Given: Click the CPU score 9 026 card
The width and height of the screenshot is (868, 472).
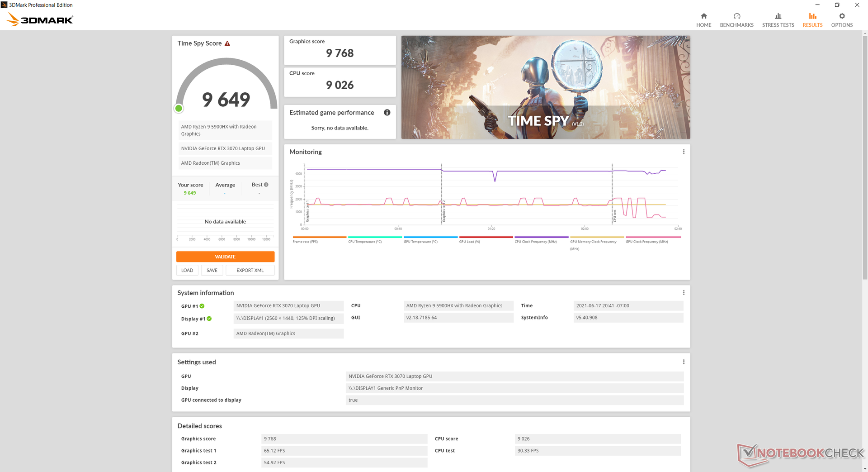Looking at the screenshot, I should (x=340, y=82).
